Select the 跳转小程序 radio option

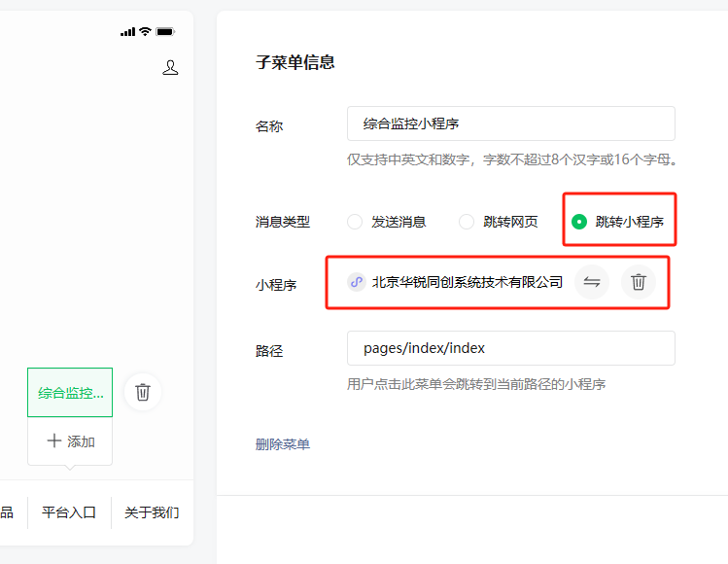pos(579,222)
